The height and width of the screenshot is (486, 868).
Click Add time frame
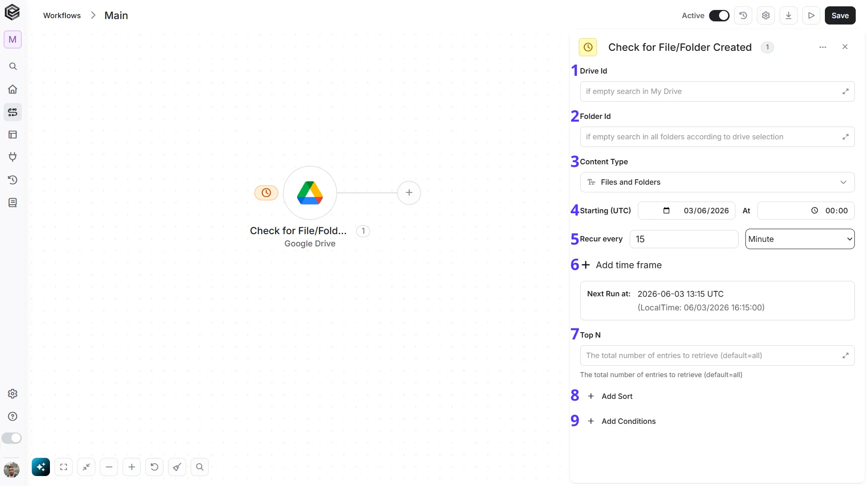pyautogui.click(x=622, y=265)
